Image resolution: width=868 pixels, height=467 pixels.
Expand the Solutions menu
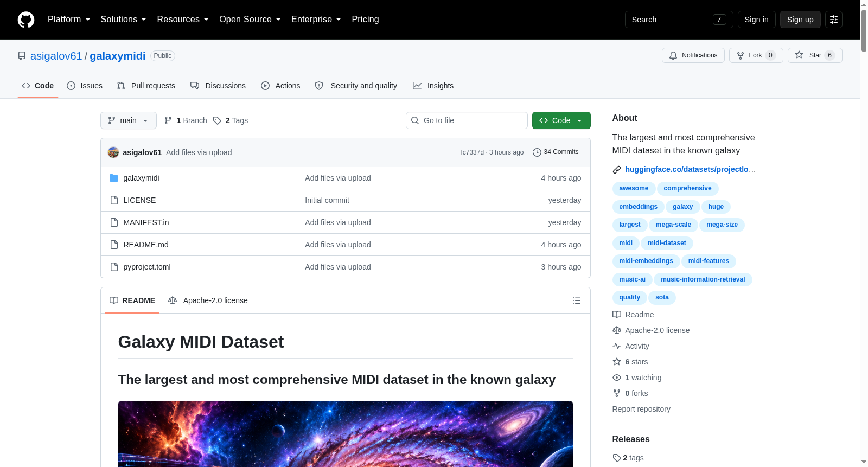coord(124,20)
